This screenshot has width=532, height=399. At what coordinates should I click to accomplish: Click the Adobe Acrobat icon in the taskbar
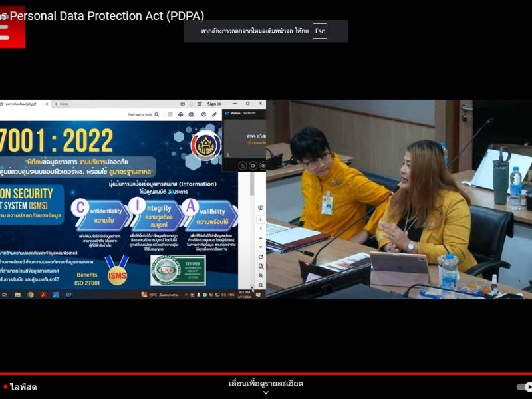[43, 294]
